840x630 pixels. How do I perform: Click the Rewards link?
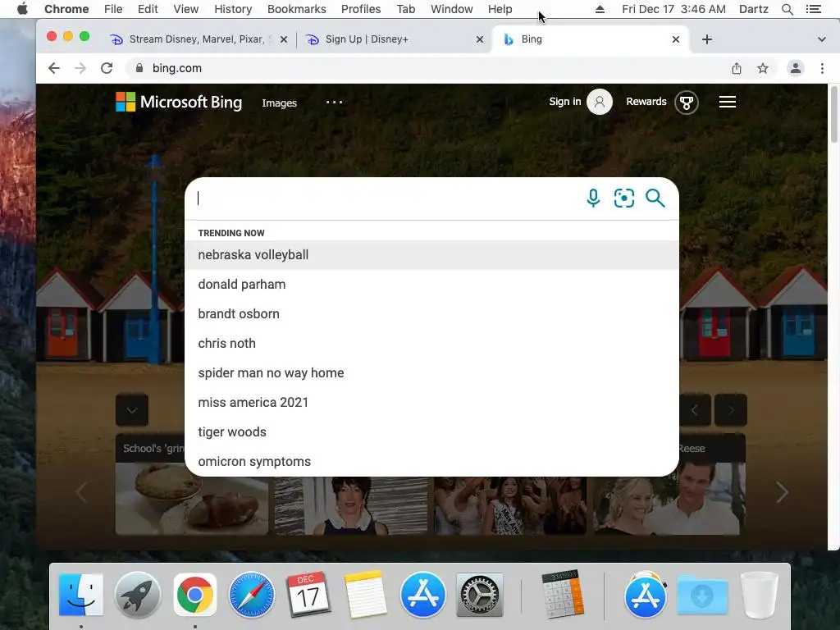click(646, 102)
